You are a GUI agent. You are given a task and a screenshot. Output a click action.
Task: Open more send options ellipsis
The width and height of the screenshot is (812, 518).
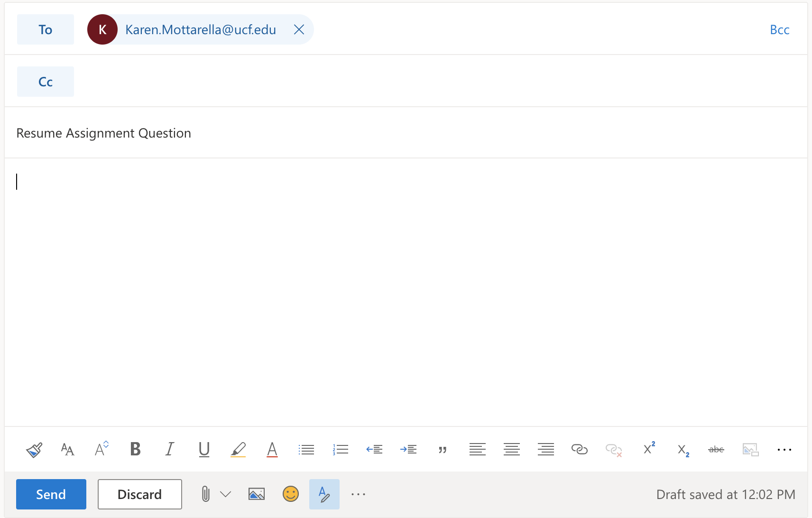pyautogui.click(x=358, y=494)
